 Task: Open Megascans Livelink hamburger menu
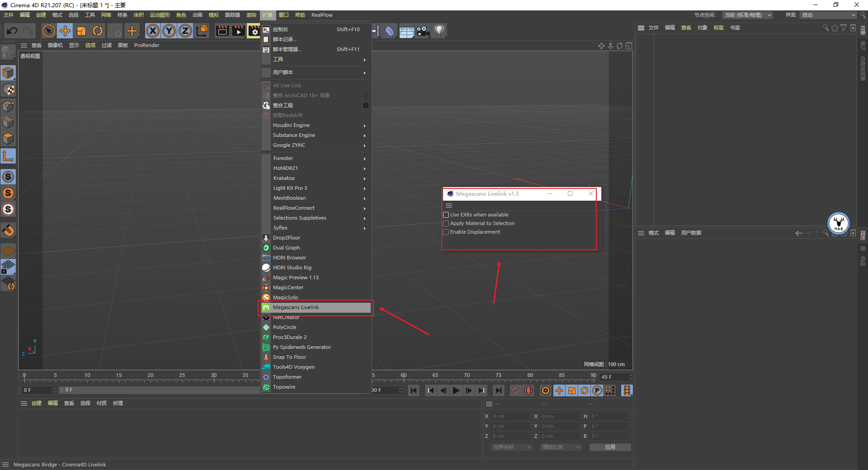click(x=449, y=206)
